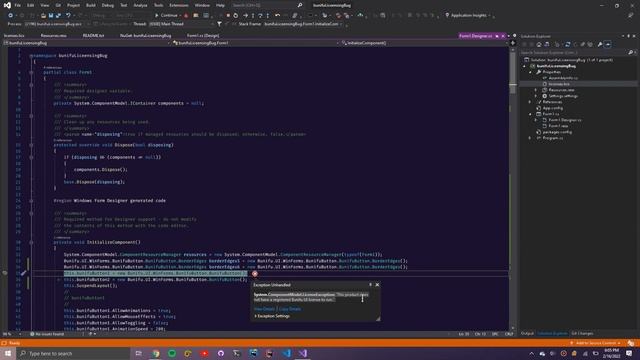This screenshot has height=360, width=640.
Task: Expand the Settings.settings node
Action: coord(536,96)
